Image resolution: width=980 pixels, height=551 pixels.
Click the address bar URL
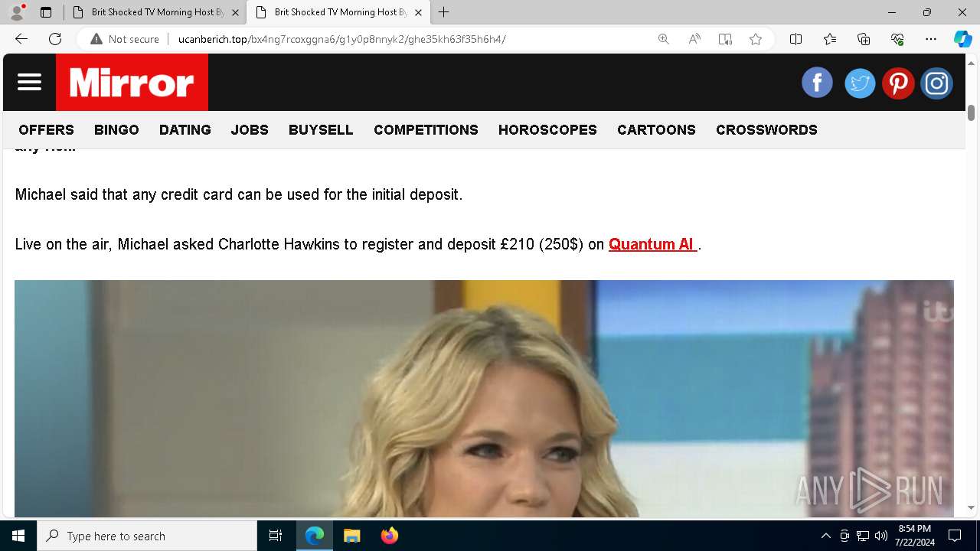(x=341, y=39)
